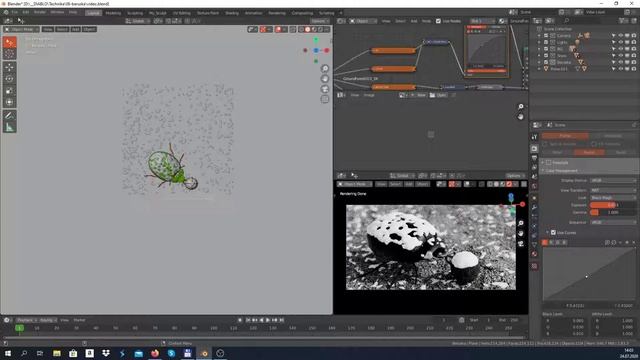Image resolution: width=640 pixels, height=360 pixels.
Task: Jump to the animation's first frame
Action: tap(248, 320)
